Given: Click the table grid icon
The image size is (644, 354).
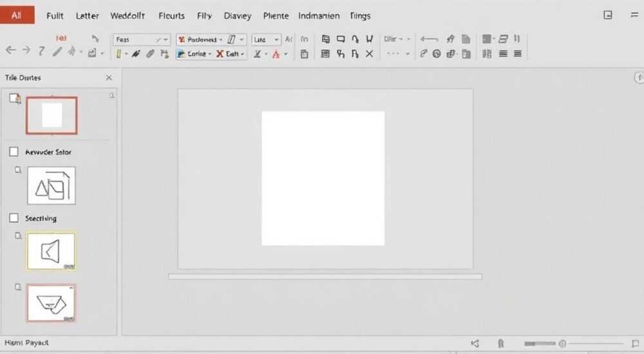Looking at the screenshot, I should (x=325, y=54).
